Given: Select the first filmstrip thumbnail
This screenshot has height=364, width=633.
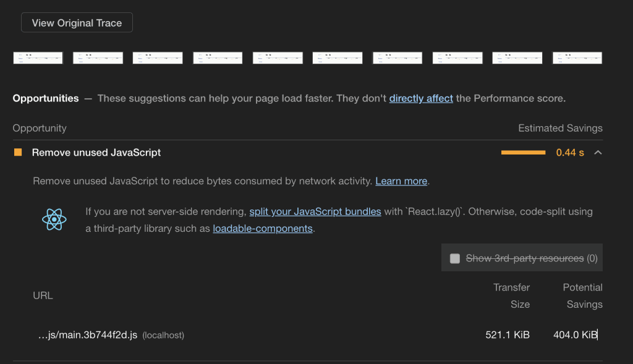Looking at the screenshot, I should tap(38, 57).
